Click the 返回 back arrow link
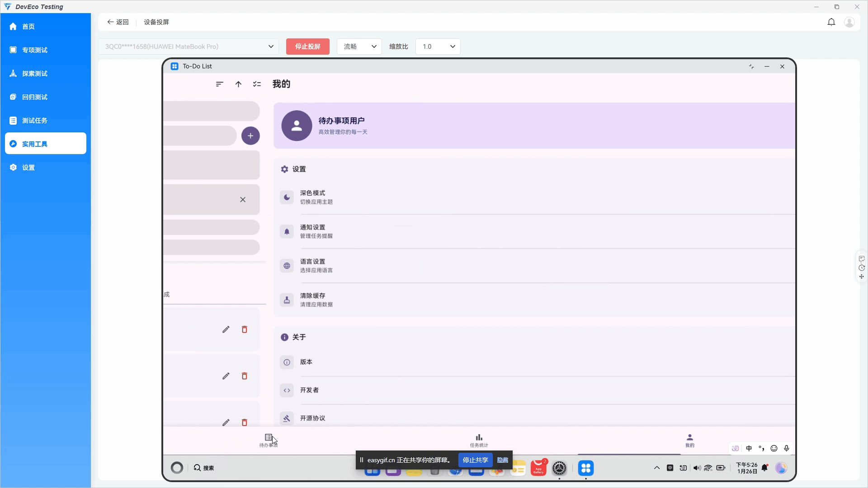Image resolution: width=868 pixels, height=488 pixels. coord(118,22)
